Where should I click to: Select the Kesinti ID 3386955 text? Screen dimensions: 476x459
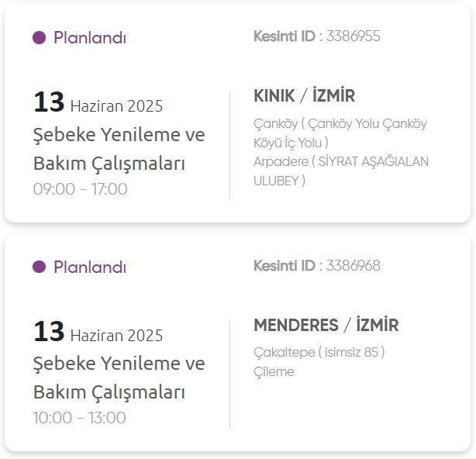317,36
